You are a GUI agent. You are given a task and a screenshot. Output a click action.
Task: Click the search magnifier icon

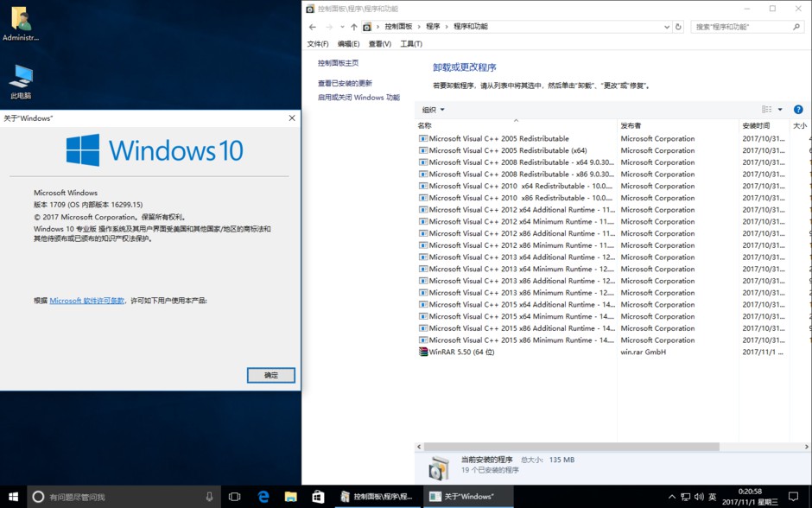tap(796, 27)
